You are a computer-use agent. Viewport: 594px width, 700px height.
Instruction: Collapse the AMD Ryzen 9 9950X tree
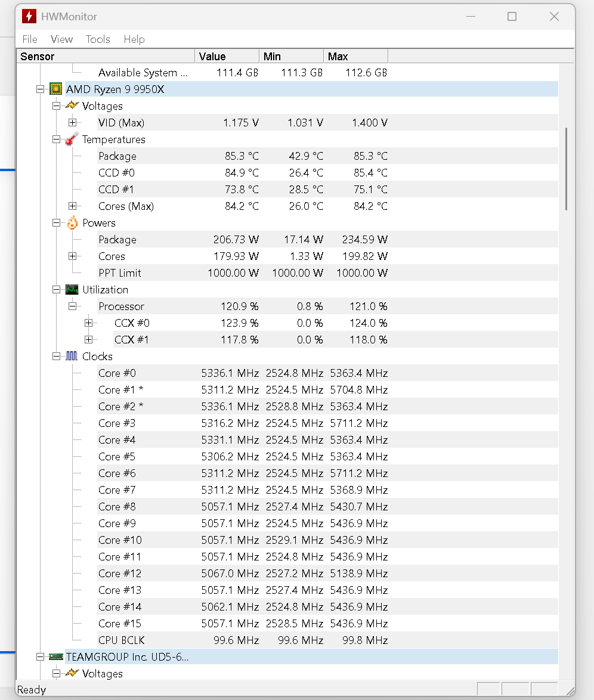(x=40, y=89)
